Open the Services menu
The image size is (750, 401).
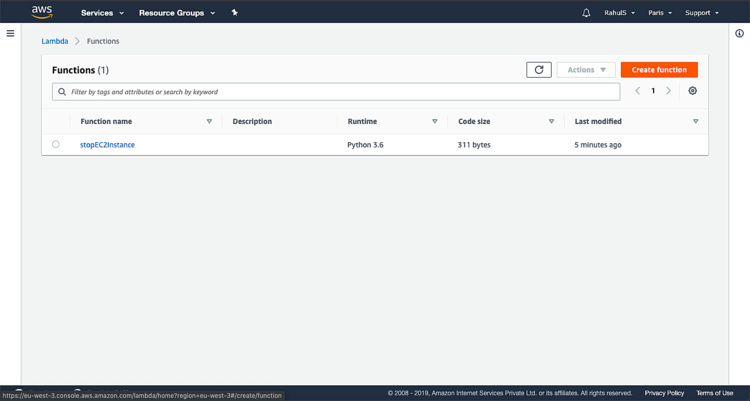pos(102,13)
